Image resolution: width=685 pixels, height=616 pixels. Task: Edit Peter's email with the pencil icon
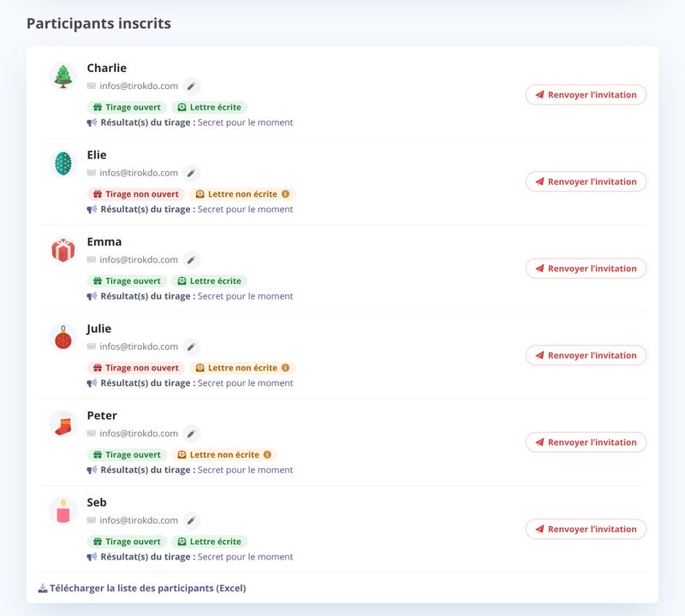click(x=191, y=434)
